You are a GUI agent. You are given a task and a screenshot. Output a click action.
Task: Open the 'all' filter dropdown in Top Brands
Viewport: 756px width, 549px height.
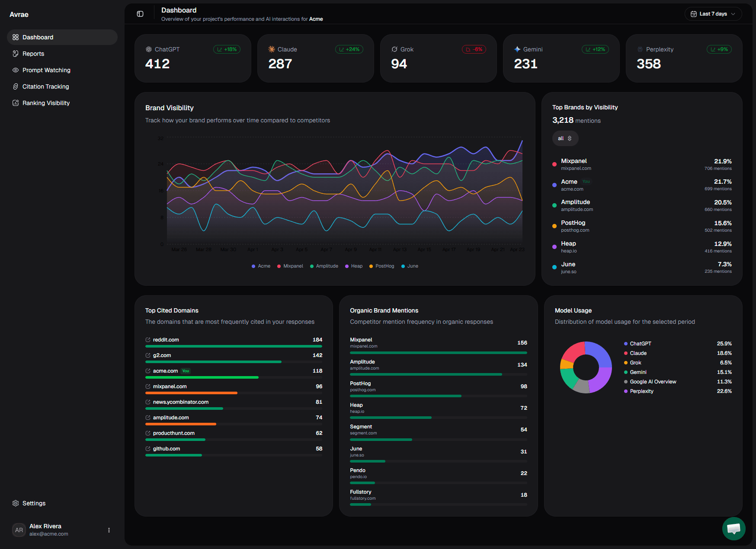click(565, 138)
